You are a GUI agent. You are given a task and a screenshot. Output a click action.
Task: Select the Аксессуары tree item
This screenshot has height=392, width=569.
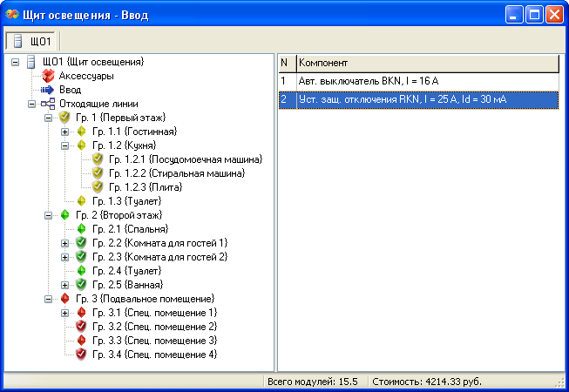pyautogui.click(x=86, y=76)
